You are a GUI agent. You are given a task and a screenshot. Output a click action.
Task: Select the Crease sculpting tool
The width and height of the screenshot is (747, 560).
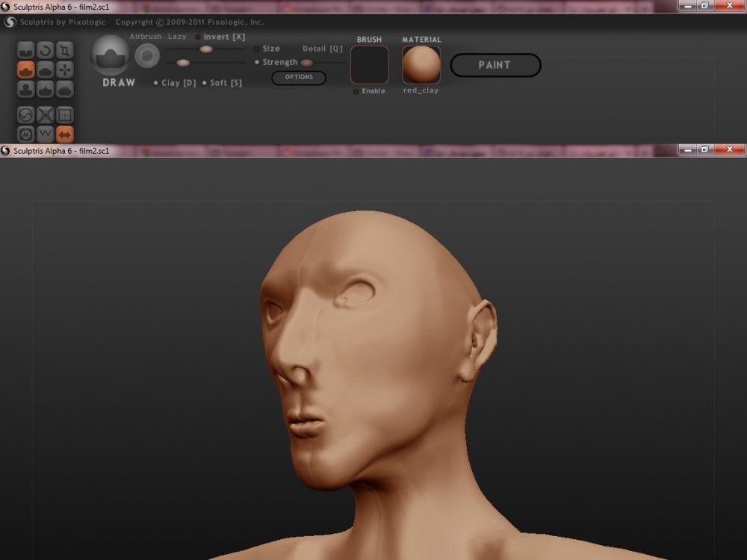[26, 50]
